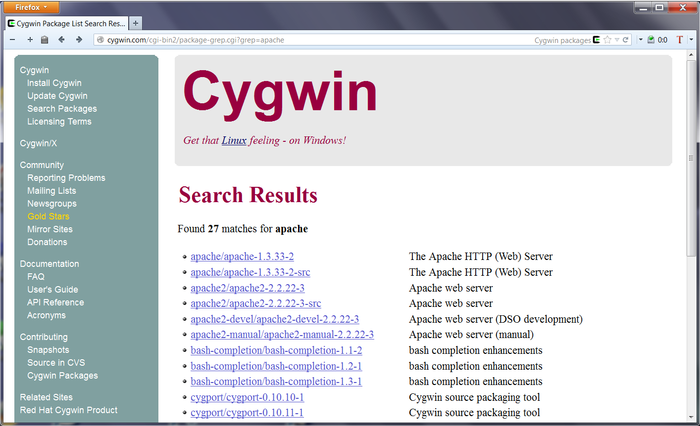Screen dimensions: 700x426
Task: Open Red Hat Cygwin Product link
Action: 68,410
